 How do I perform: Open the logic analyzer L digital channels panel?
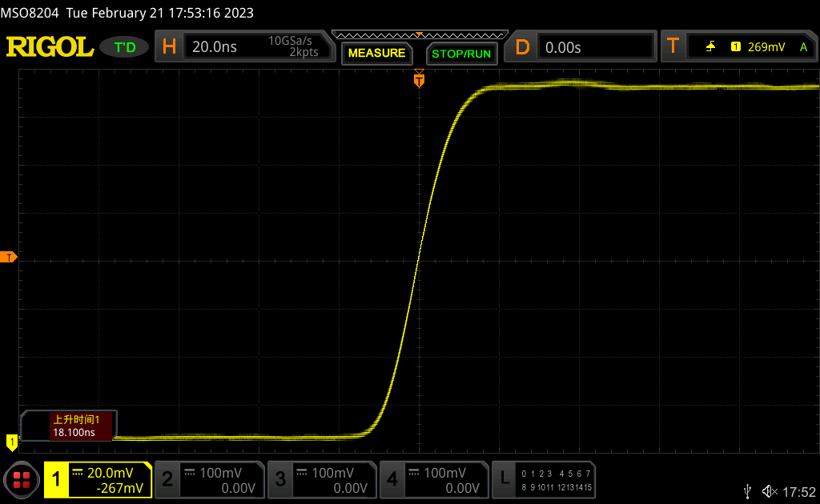pyautogui.click(x=544, y=479)
